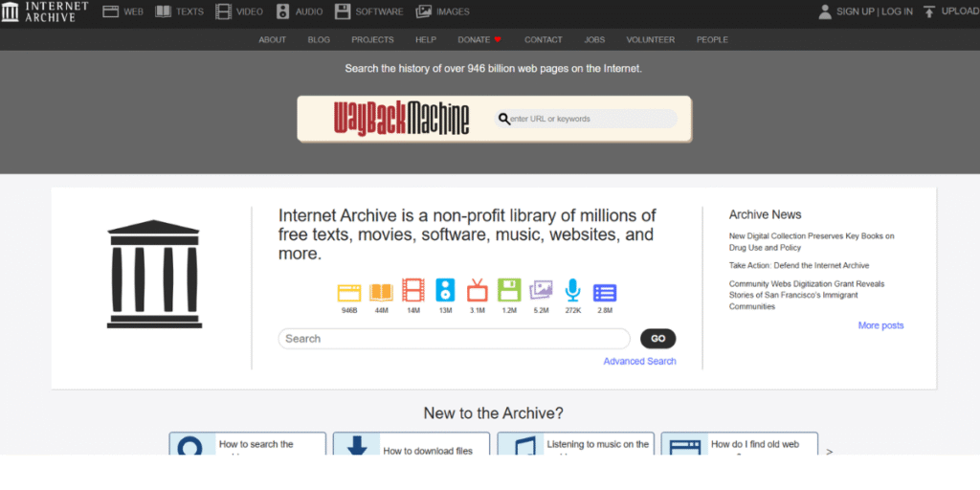
Task: Open the Advanced Search link
Action: point(639,361)
